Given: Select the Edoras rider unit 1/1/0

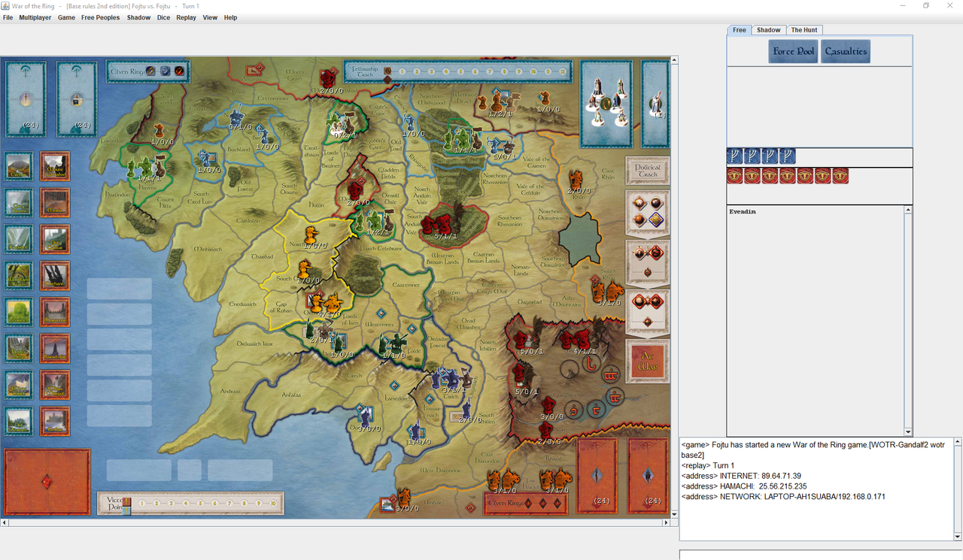Looking at the screenshot, I should [x=394, y=344].
